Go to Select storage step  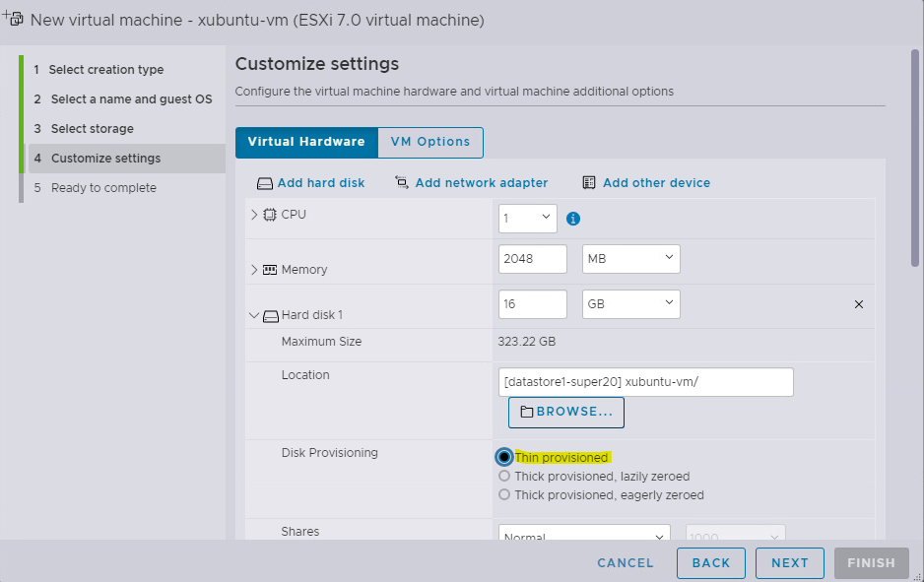pyautogui.click(x=92, y=129)
